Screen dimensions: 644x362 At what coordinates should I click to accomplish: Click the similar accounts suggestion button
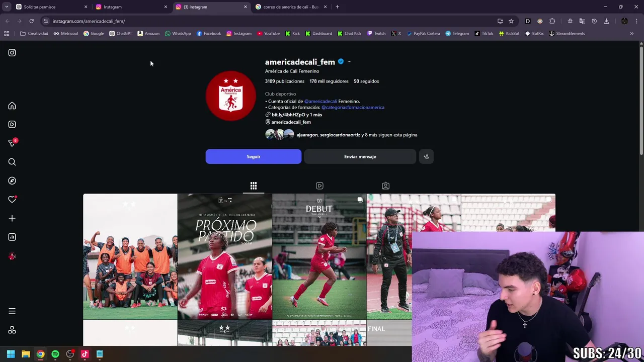(426, 156)
